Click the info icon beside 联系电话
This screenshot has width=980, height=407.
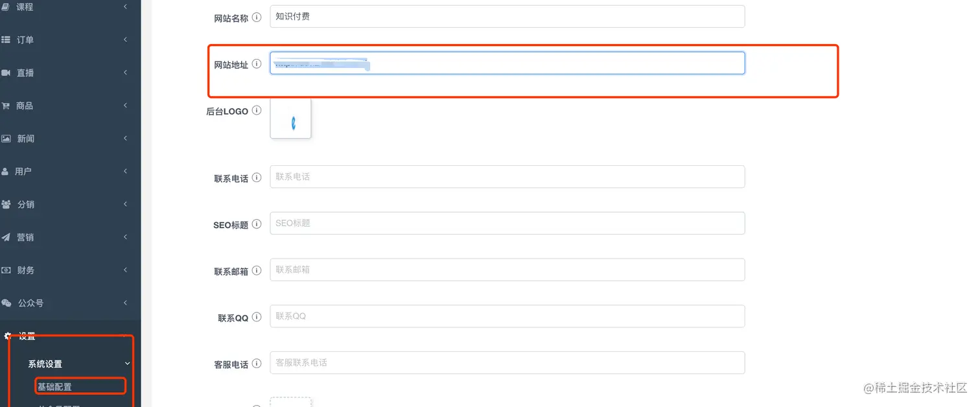[257, 178]
